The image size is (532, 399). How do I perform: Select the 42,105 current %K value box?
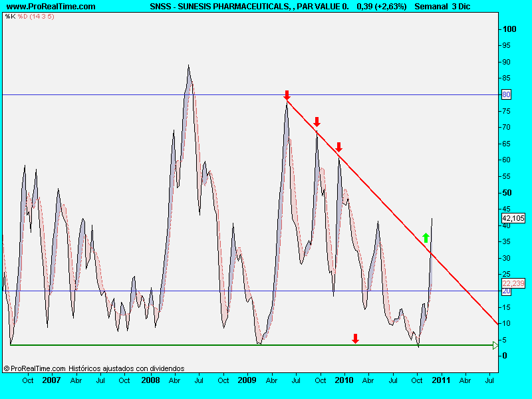tap(513, 218)
